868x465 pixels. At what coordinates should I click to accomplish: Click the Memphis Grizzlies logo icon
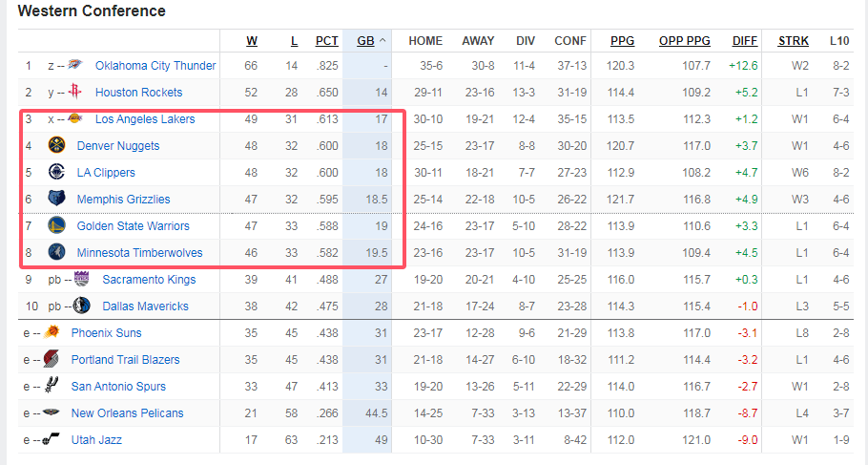coord(56,199)
